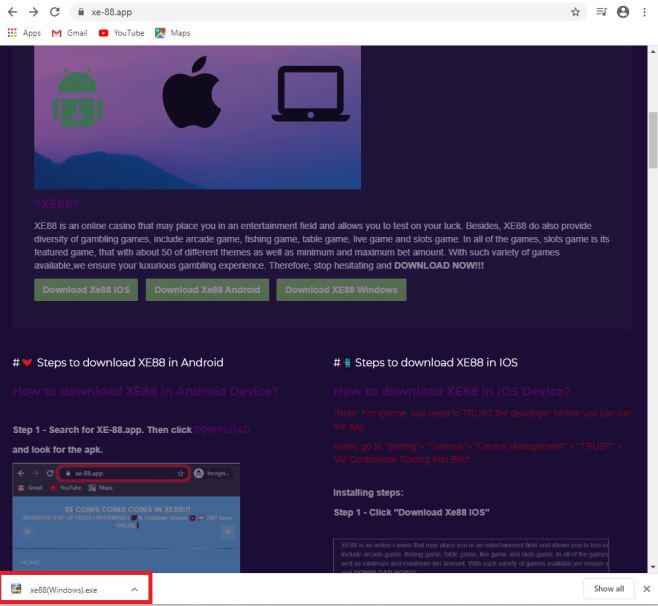
Task: Close the downloads bar
Action: 647,589
